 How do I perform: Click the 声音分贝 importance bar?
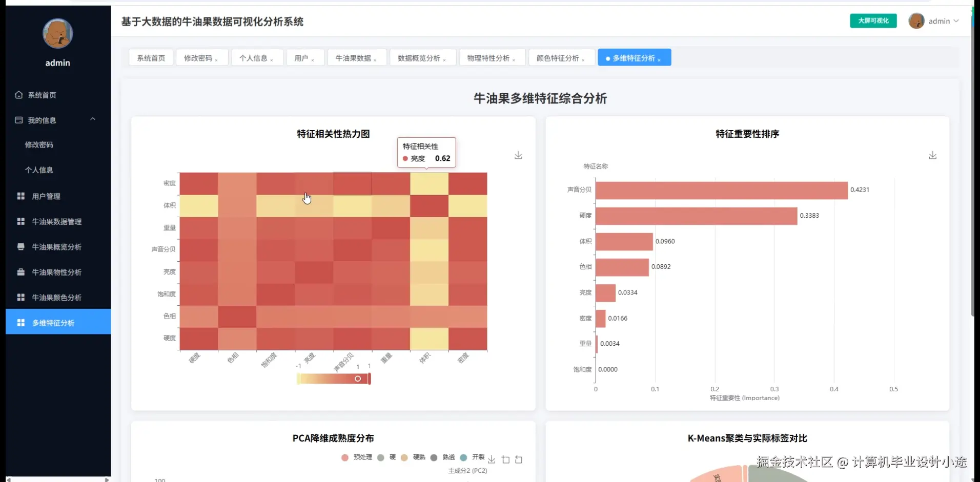tap(721, 190)
